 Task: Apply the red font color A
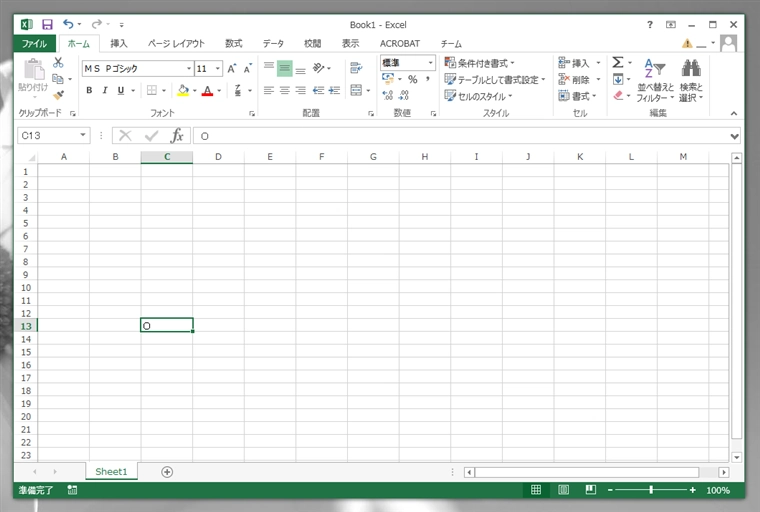click(207, 90)
